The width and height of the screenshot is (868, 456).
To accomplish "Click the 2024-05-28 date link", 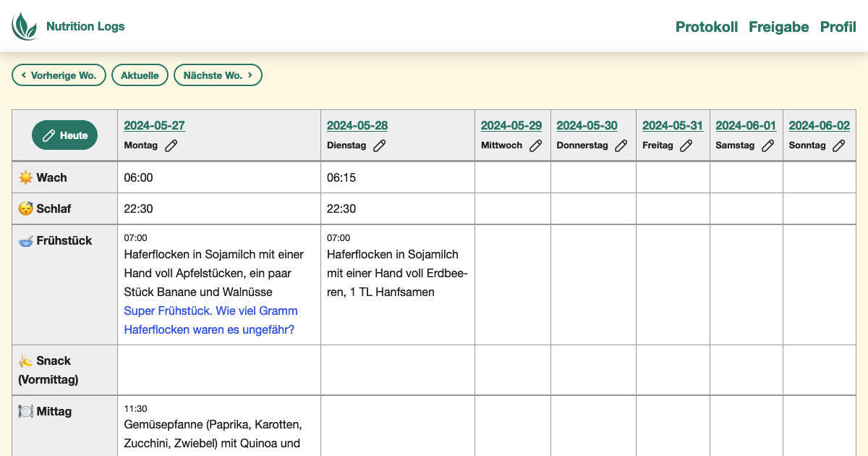I will pyautogui.click(x=357, y=125).
